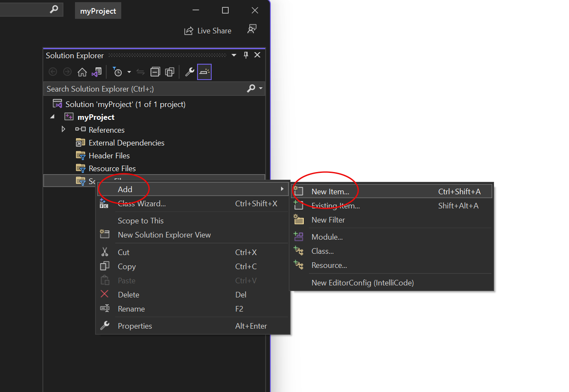Viewport: 569px width, 392px height.
Task: Expand the References node
Action: point(63,129)
